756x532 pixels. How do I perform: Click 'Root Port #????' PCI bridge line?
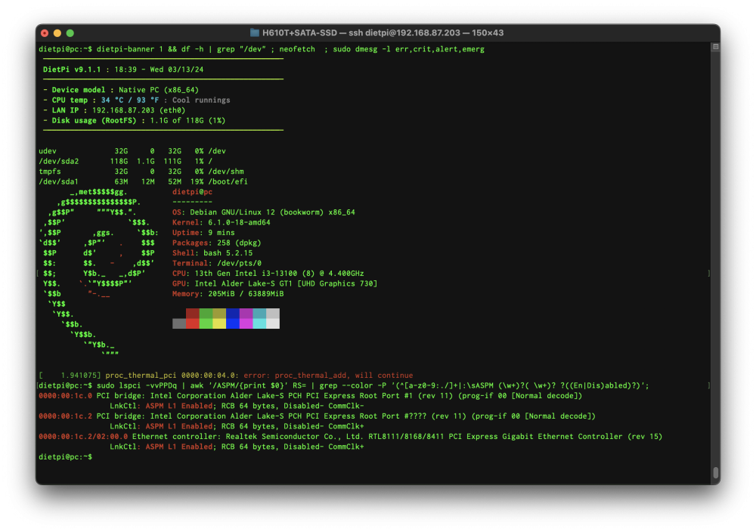coord(317,416)
